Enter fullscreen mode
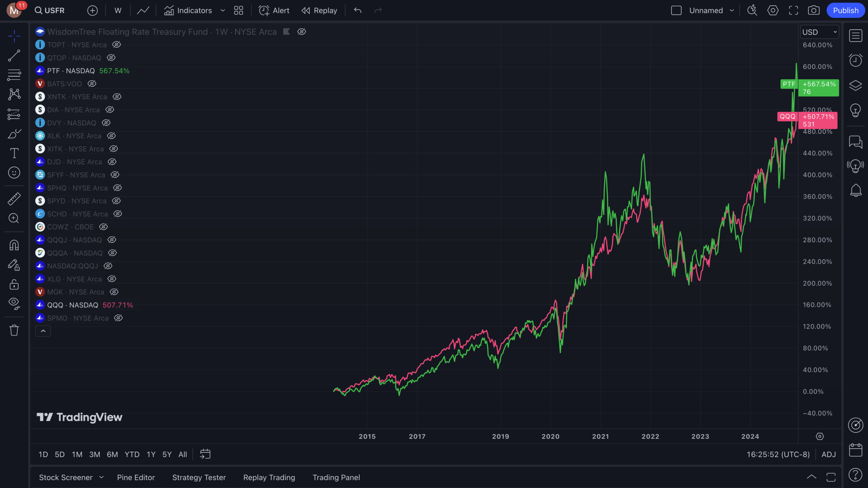The image size is (868, 488). tap(793, 11)
